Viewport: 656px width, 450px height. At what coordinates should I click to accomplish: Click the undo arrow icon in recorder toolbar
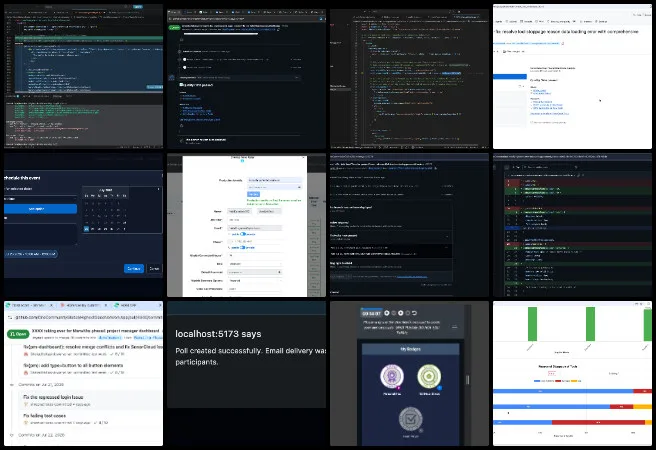coord(414,313)
